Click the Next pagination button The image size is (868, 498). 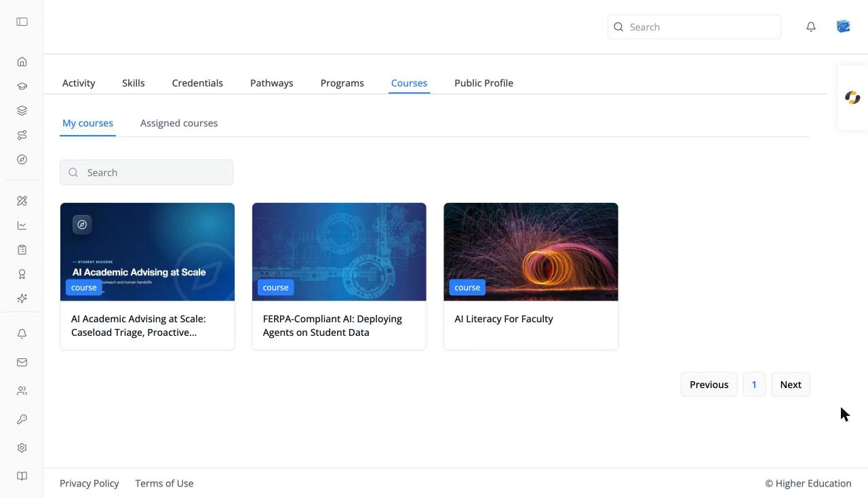(791, 385)
